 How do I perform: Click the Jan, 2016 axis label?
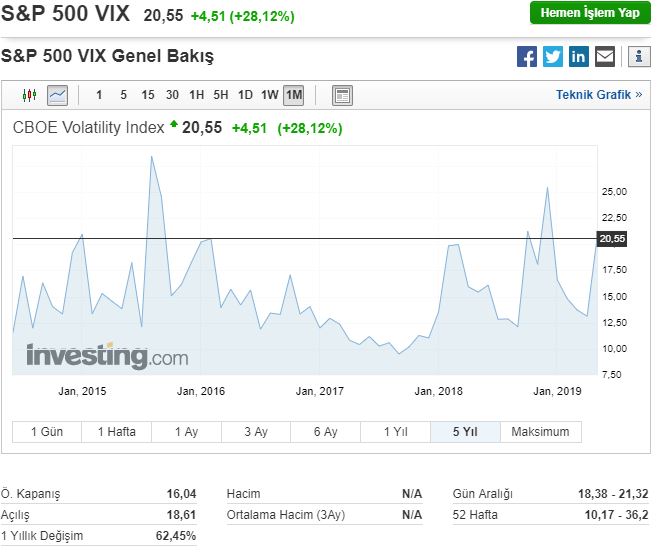click(201, 391)
